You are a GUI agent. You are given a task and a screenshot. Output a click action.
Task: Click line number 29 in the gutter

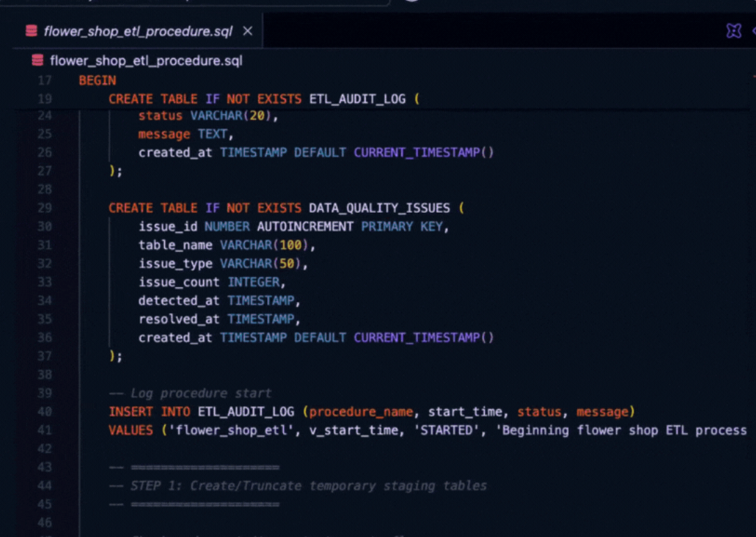pyautogui.click(x=45, y=208)
